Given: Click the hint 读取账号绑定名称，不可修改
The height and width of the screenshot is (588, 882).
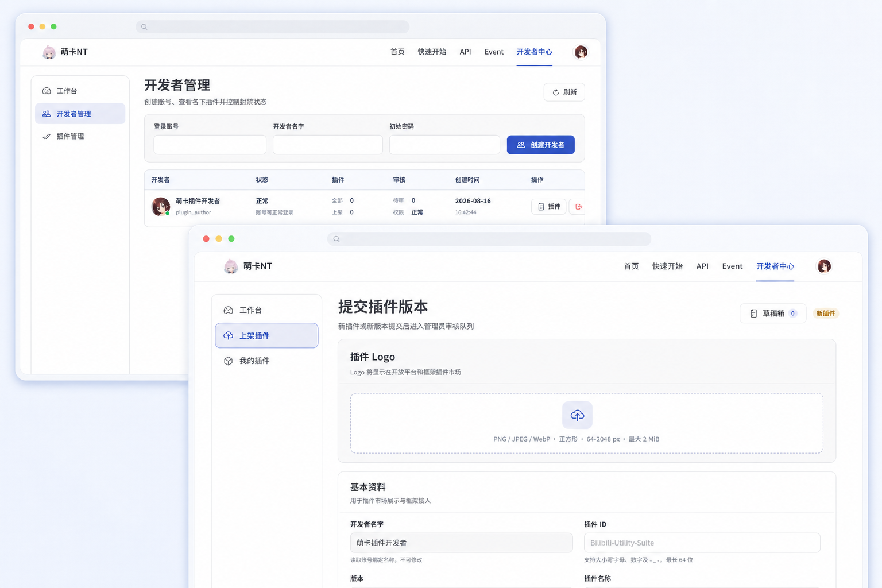Looking at the screenshot, I should [386, 560].
